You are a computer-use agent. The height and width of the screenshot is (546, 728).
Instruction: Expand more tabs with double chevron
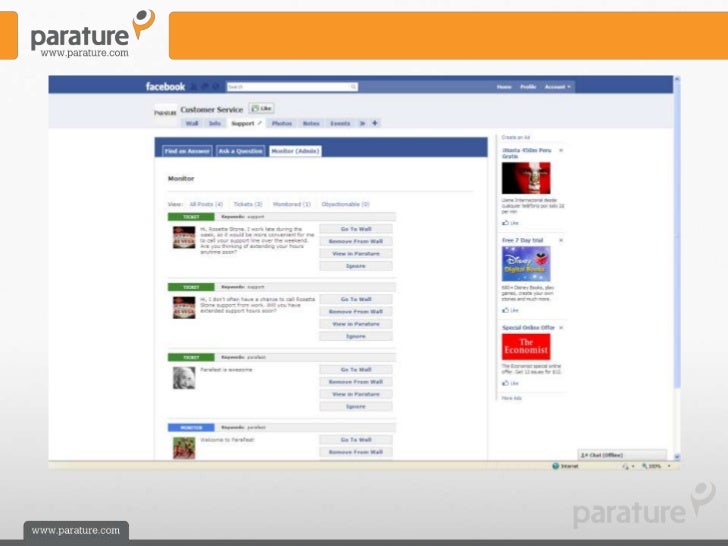(x=363, y=123)
